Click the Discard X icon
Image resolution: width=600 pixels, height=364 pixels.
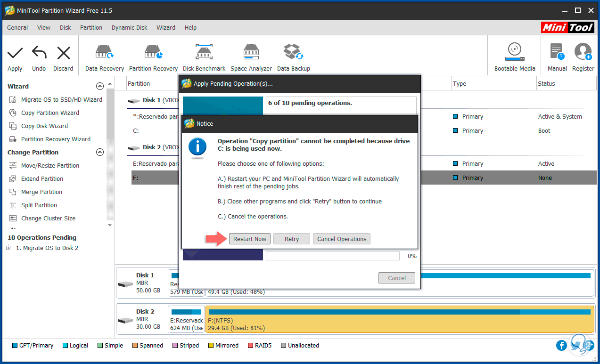(63, 53)
